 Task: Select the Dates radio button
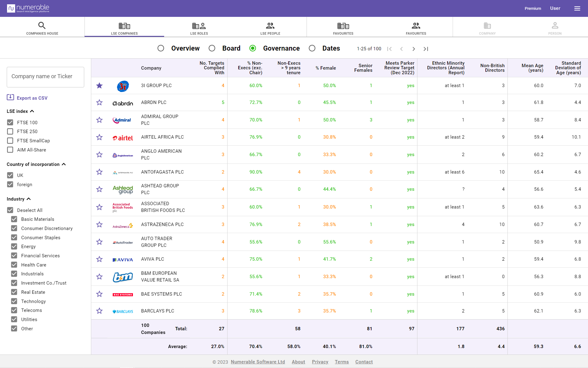312,48
